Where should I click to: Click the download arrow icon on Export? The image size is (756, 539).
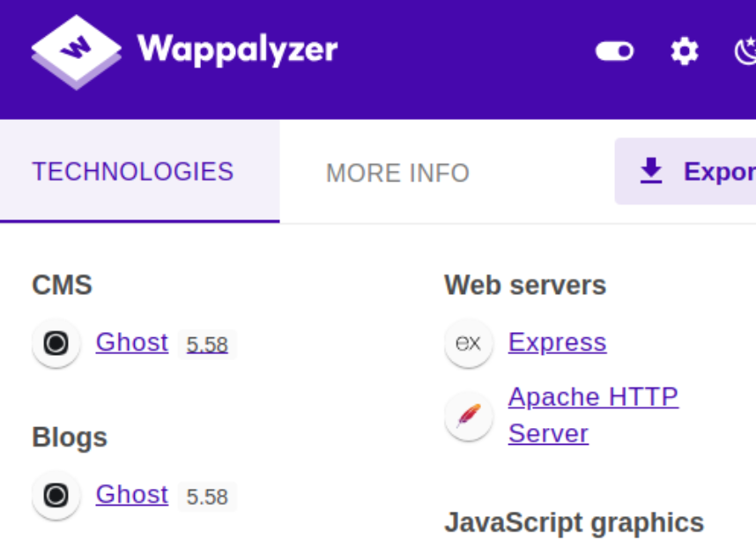click(x=651, y=171)
